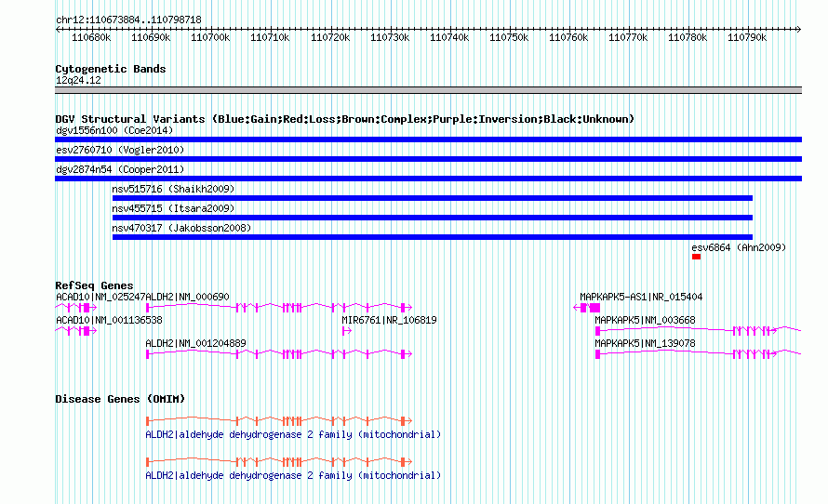Screen dimensions: 828x504
Task: Click the red esv6864 loss marker
Action: (697, 257)
